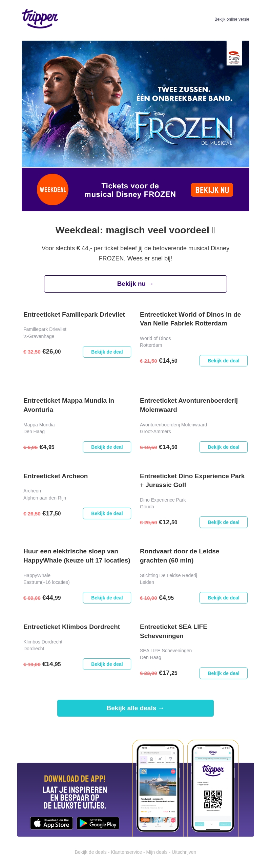
Task: Click the Frozen musical banner image
Action: point(135,104)
